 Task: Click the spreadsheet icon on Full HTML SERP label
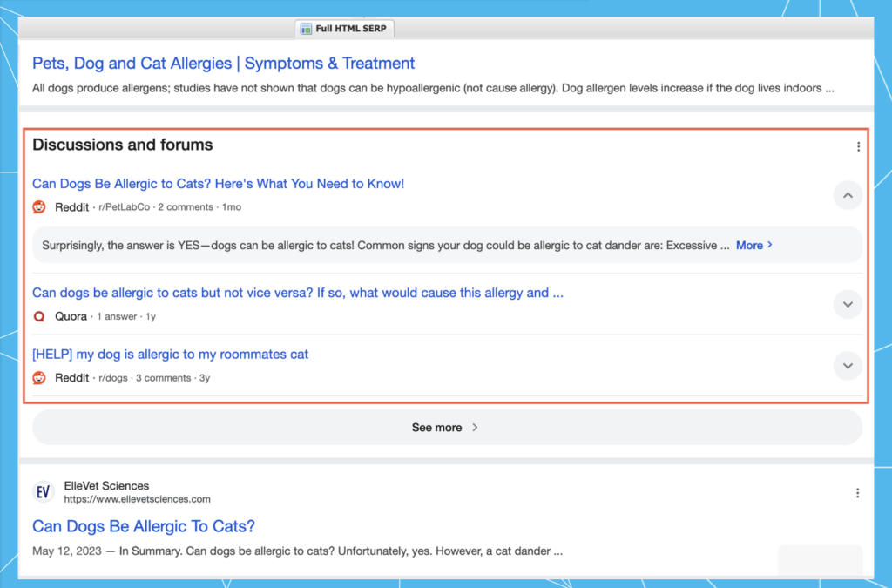coord(306,28)
